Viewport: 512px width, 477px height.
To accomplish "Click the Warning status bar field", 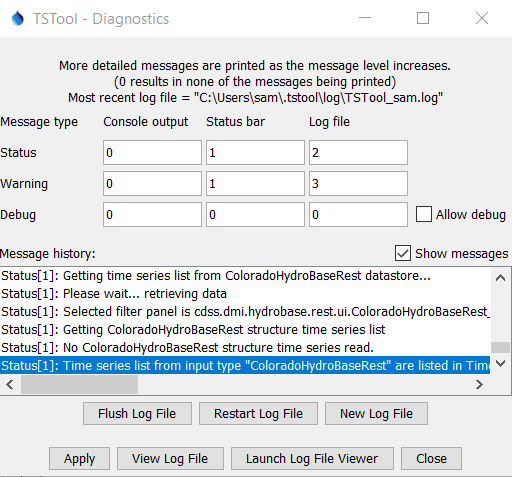I will point(255,183).
